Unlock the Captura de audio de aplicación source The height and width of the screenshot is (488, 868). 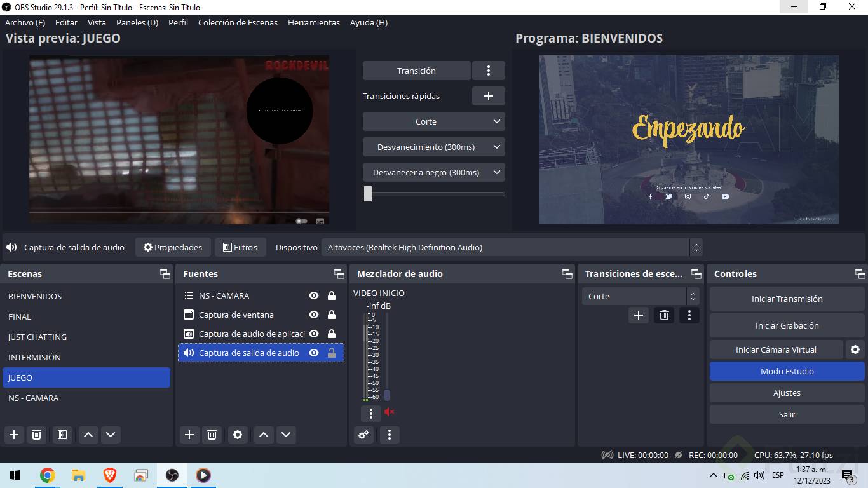tap(332, 334)
